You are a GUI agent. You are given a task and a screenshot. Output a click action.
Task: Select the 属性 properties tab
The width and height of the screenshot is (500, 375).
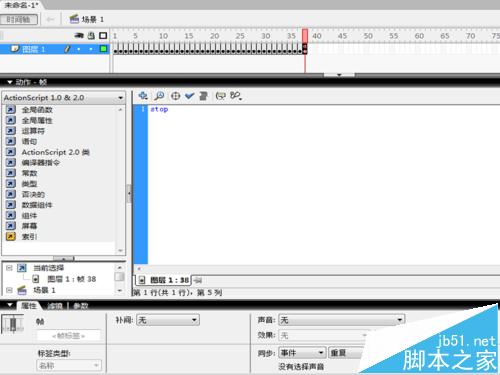point(28,305)
